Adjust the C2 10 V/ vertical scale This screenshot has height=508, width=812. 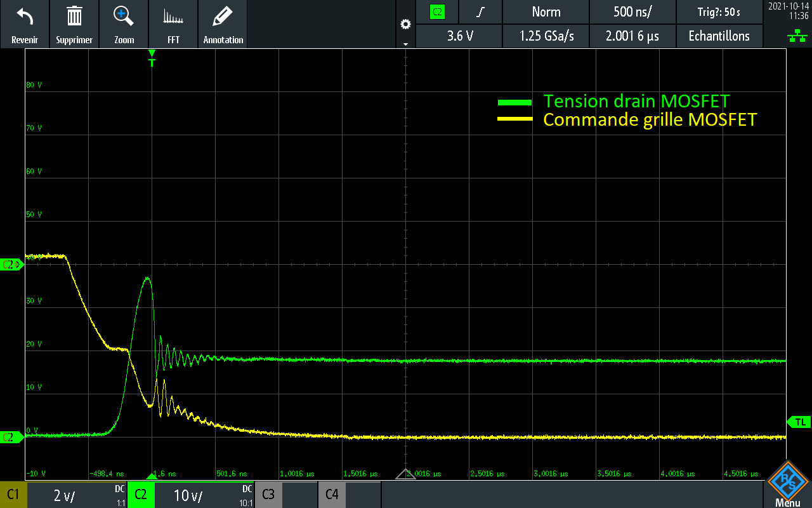[x=187, y=495]
